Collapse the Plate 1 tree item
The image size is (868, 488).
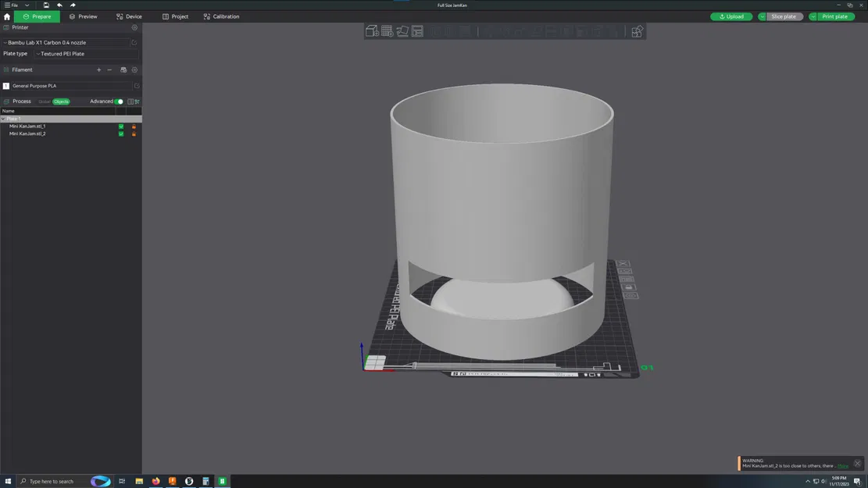[4, 119]
